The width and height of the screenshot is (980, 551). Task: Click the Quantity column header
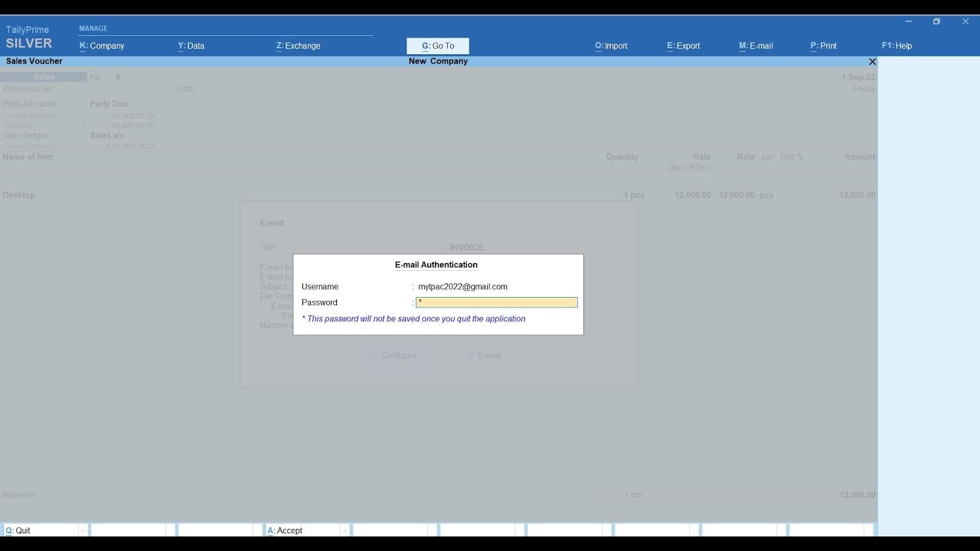(622, 157)
